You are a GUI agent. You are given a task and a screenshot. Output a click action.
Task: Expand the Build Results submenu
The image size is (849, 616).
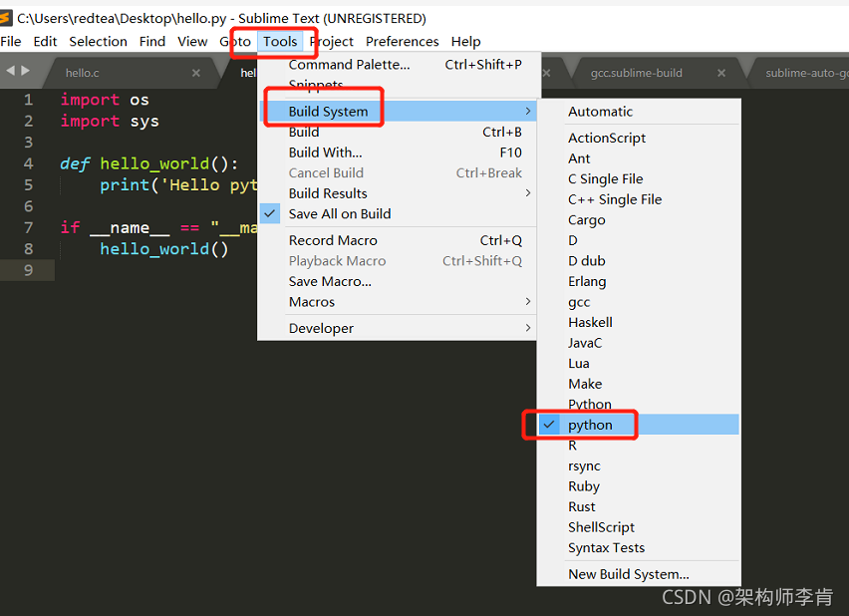[399, 193]
